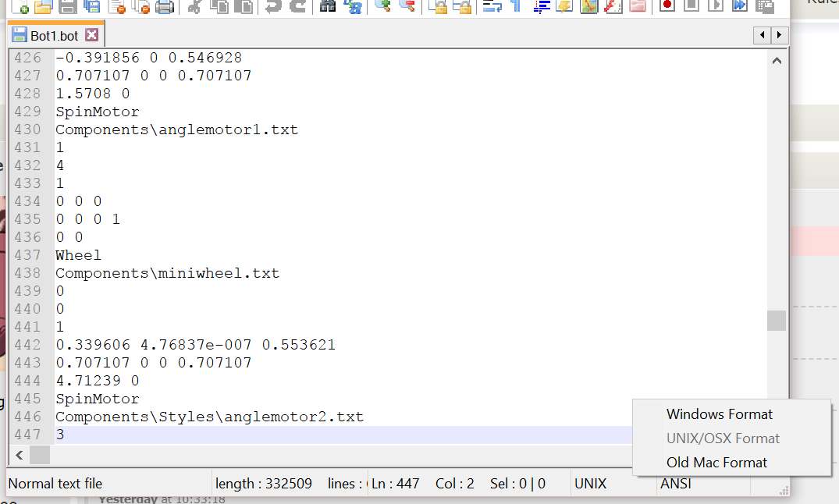The image size is (839, 504).
Task: Click the Save All icon
Action: click(x=92, y=7)
